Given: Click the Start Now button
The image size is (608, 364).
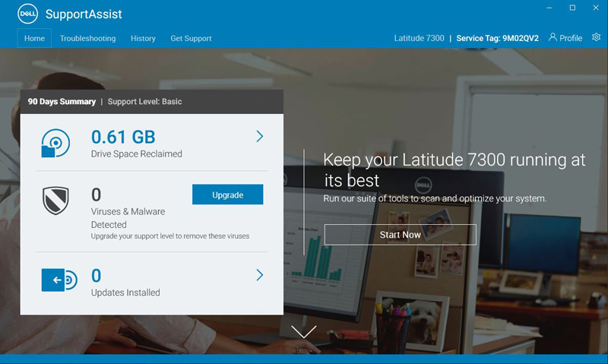Looking at the screenshot, I should click(401, 235).
